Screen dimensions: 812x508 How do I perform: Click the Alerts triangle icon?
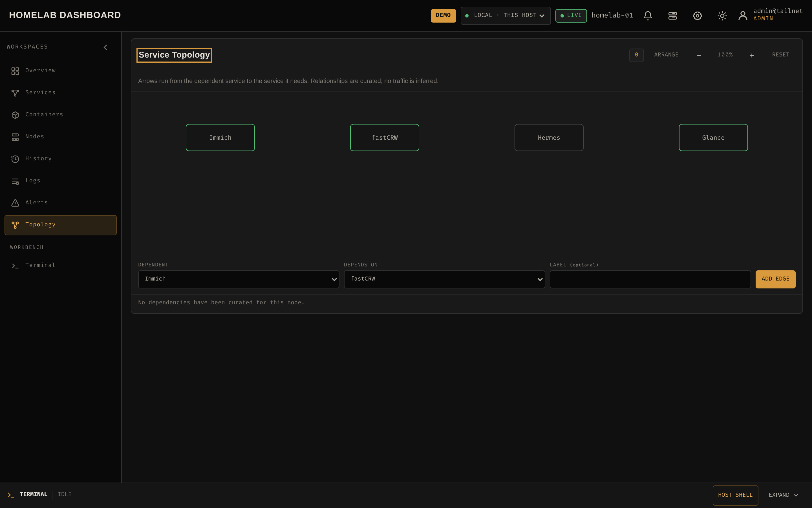click(x=15, y=203)
